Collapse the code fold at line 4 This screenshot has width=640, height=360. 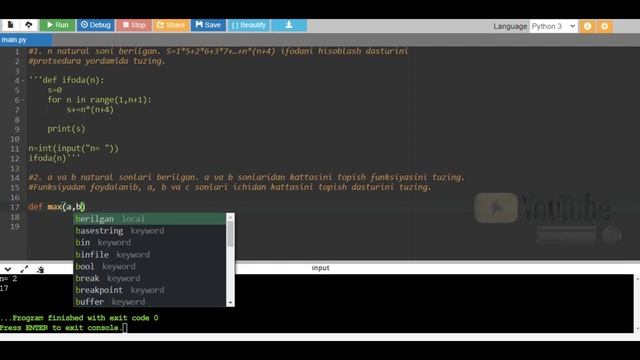click(x=22, y=81)
